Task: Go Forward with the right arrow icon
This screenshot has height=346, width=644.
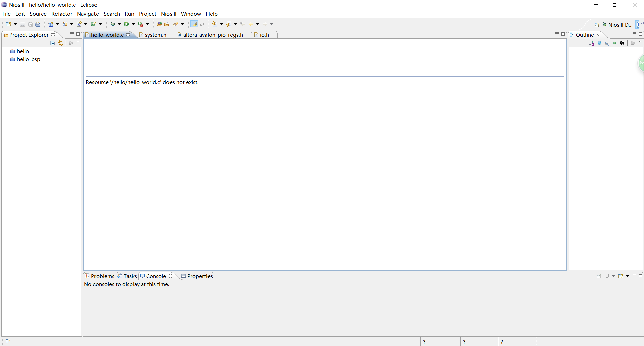Action: 265,24
